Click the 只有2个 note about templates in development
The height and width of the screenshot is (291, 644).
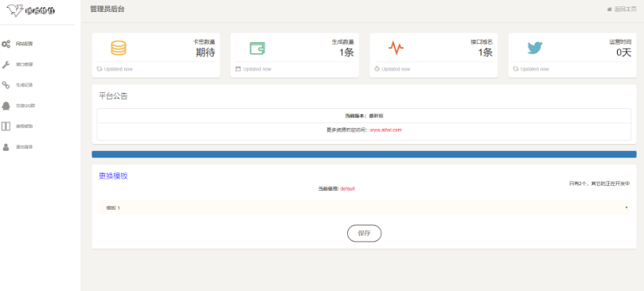pos(599,184)
